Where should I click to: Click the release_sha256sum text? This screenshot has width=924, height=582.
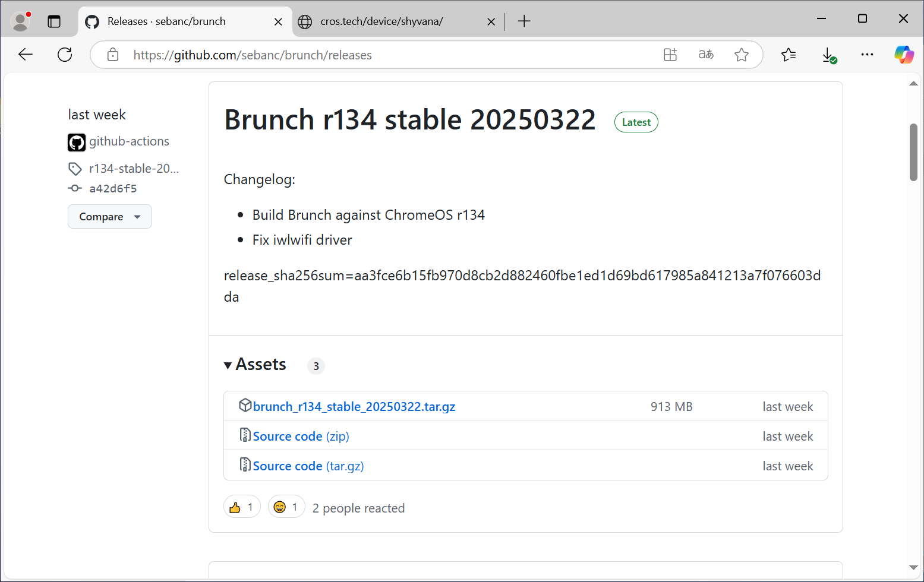click(522, 286)
